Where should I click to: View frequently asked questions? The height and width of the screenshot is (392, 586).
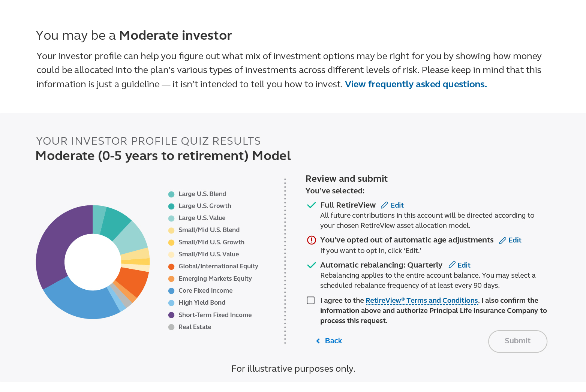point(415,84)
